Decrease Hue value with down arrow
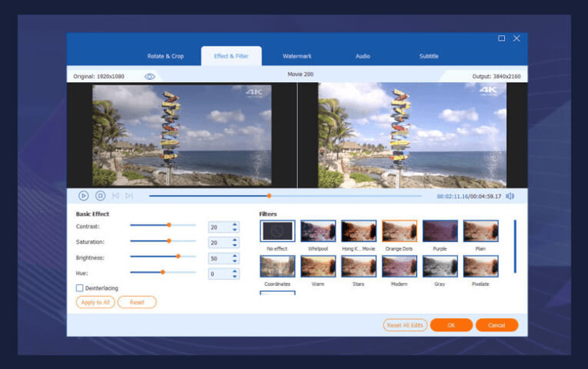The image size is (588, 369). [x=234, y=277]
